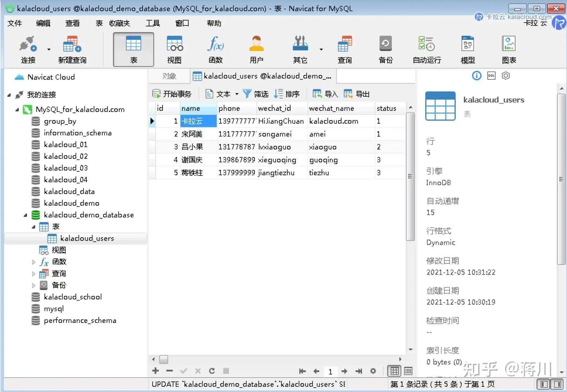Click the add record plus icon

(x=156, y=371)
